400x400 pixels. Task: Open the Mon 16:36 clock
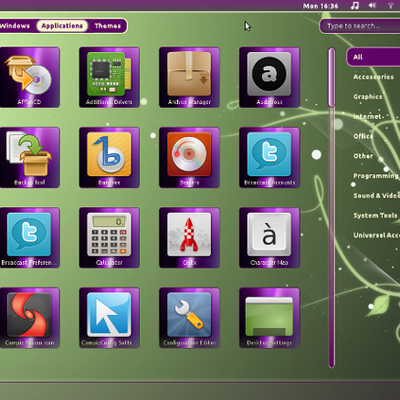(320, 6)
